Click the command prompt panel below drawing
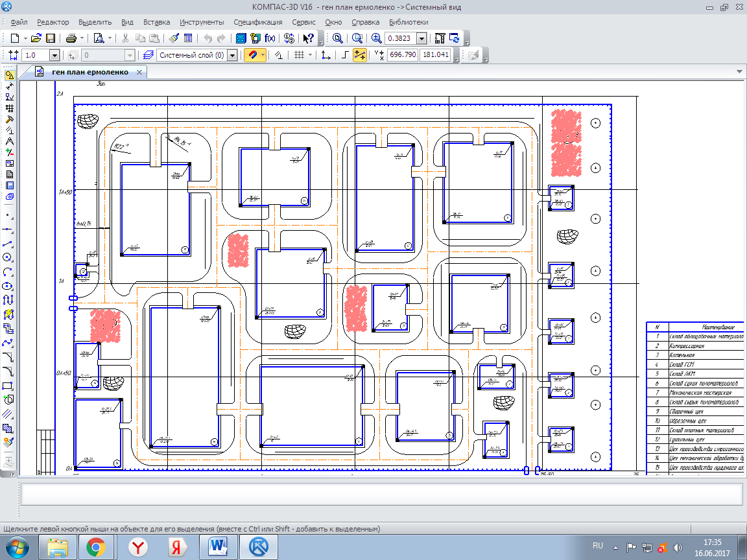This screenshot has height=560, width=747. (x=383, y=494)
